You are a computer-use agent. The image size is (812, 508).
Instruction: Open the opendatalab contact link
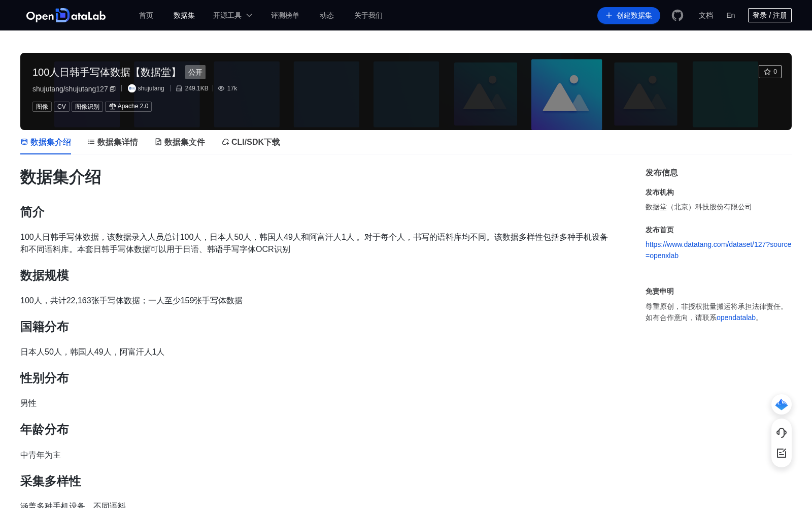click(x=736, y=317)
